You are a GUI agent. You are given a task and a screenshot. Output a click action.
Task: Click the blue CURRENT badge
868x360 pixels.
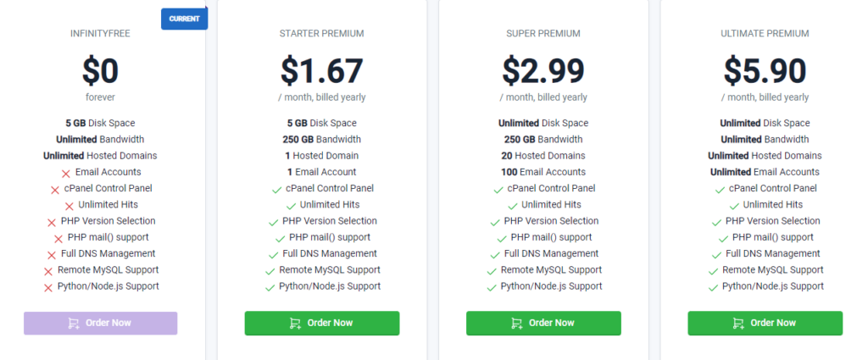[184, 18]
